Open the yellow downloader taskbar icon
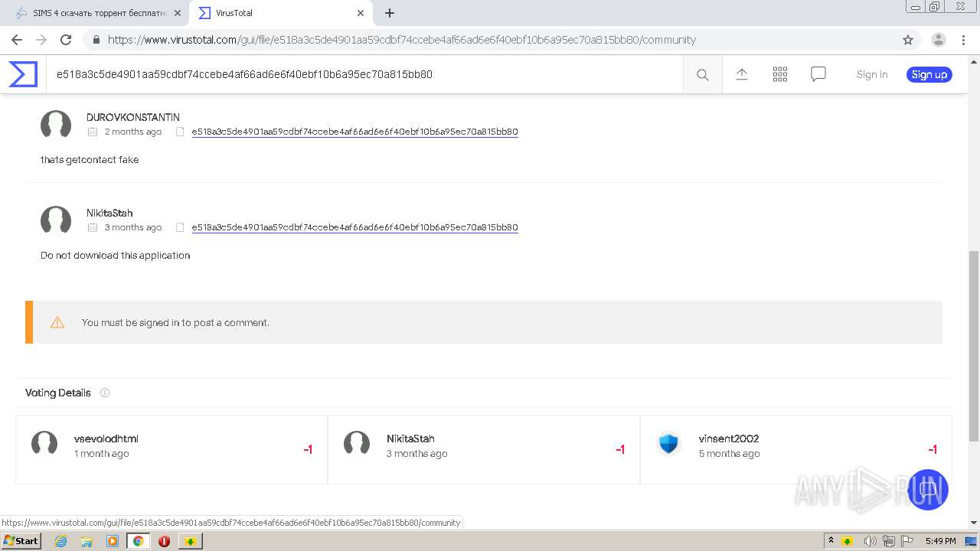This screenshot has height=551, width=980. [x=190, y=541]
